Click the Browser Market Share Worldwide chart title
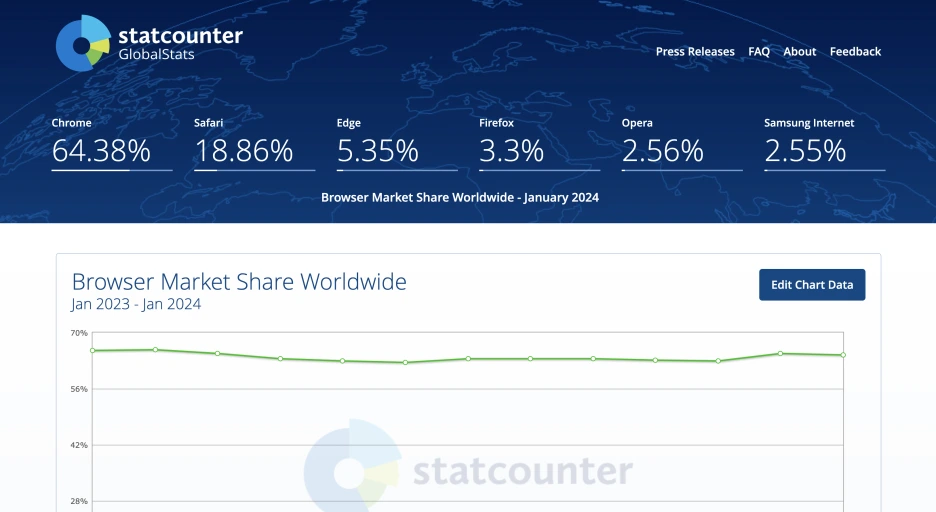 click(239, 282)
